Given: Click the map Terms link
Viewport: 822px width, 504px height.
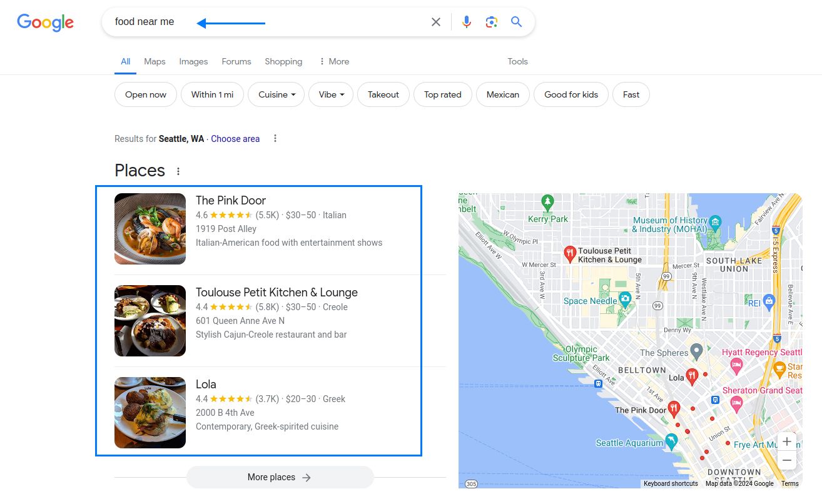Looking at the screenshot, I should pyautogui.click(x=789, y=483).
